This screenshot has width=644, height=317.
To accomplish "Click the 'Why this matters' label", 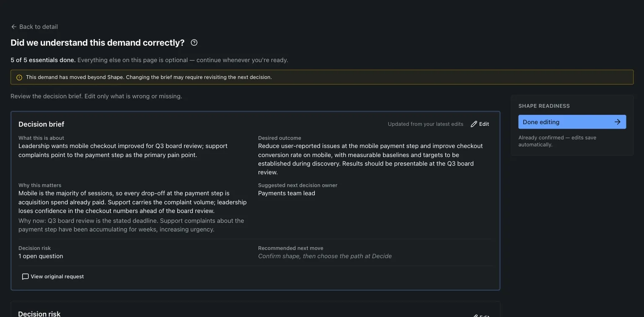I will point(40,185).
